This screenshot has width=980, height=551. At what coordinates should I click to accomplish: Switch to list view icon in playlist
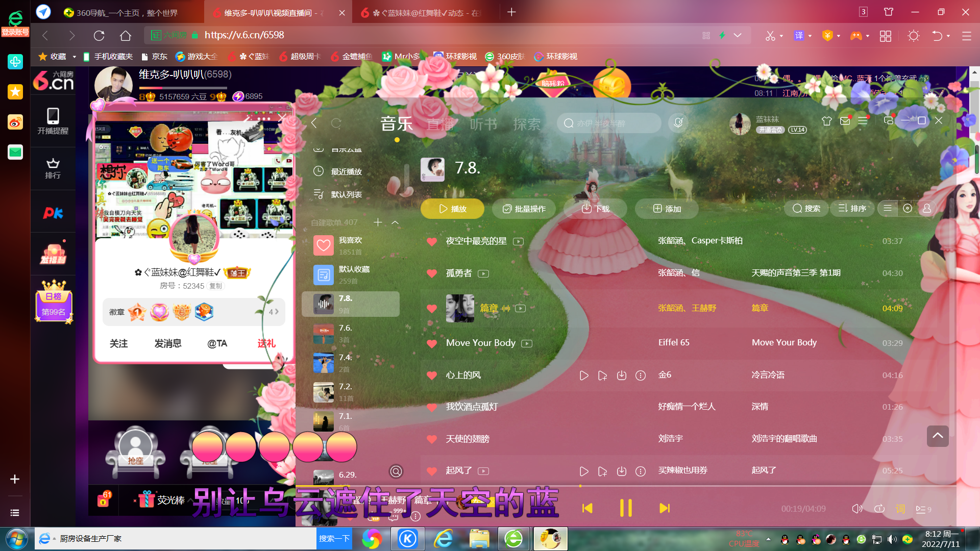point(888,208)
